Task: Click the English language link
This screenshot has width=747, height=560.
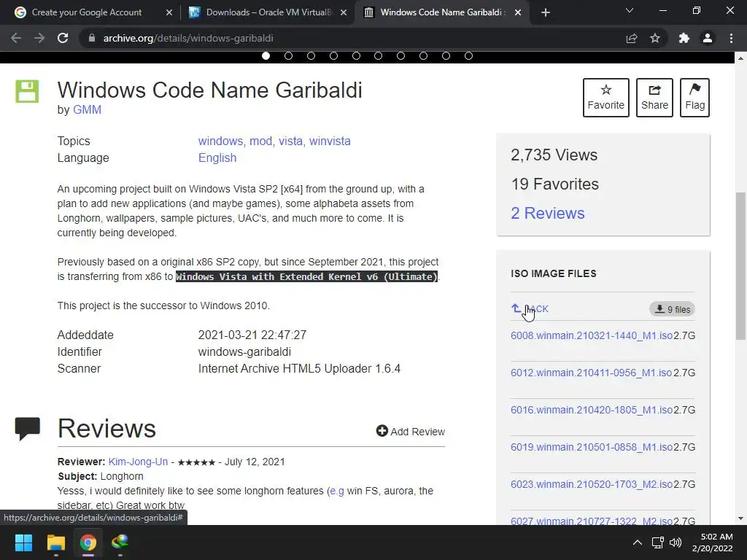Action: [217, 157]
